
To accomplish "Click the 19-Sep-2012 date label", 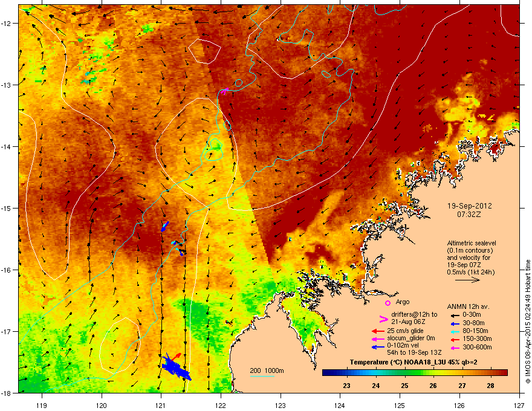I will pyautogui.click(x=469, y=206).
